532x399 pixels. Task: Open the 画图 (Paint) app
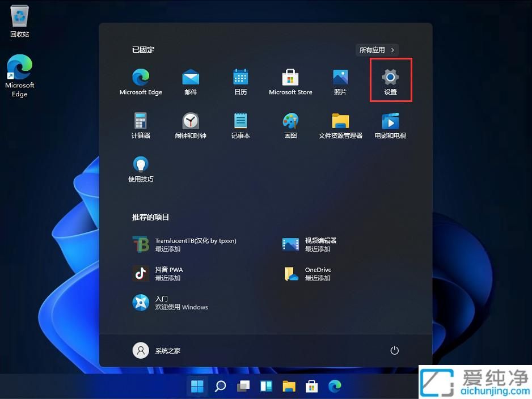click(290, 125)
